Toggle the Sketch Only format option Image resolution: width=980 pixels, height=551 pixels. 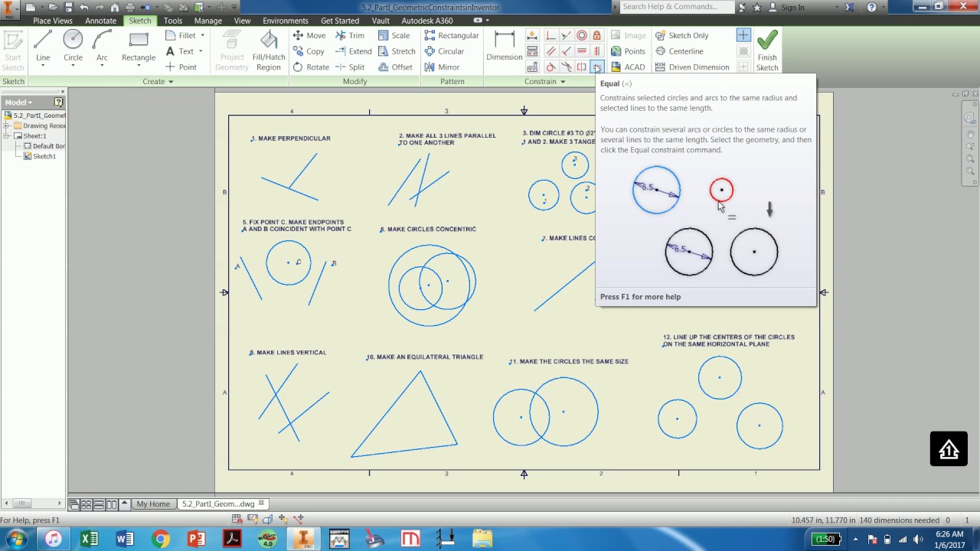pos(681,35)
